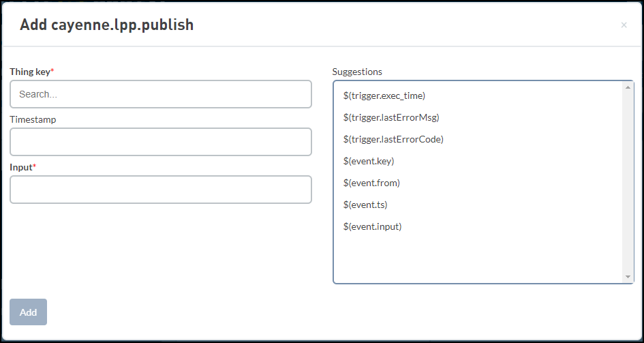Image resolution: width=644 pixels, height=343 pixels.
Task: Insert the $(event.from) suggestion
Action: 371,183
